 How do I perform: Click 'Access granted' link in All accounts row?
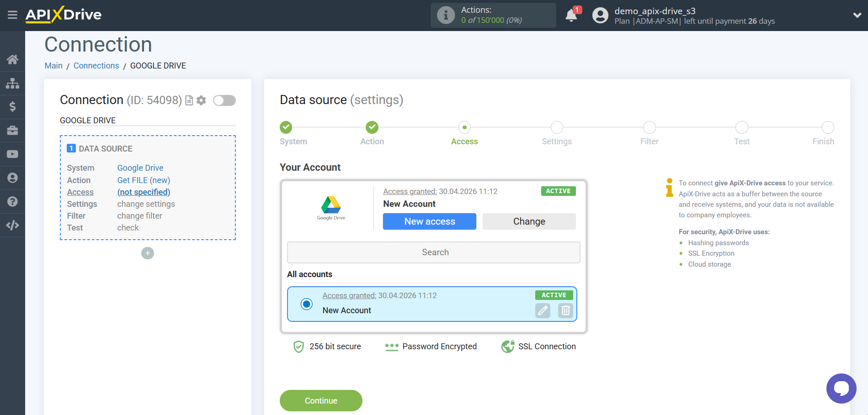pyautogui.click(x=349, y=295)
